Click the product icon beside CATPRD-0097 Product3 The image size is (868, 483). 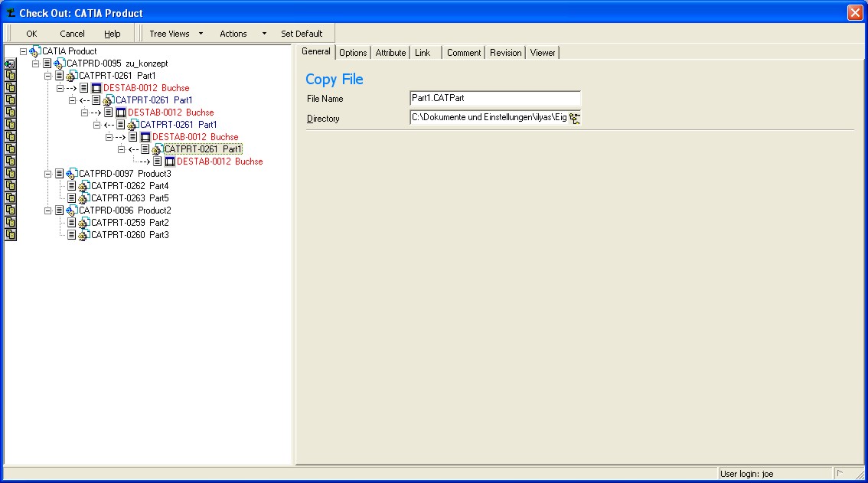tap(71, 174)
